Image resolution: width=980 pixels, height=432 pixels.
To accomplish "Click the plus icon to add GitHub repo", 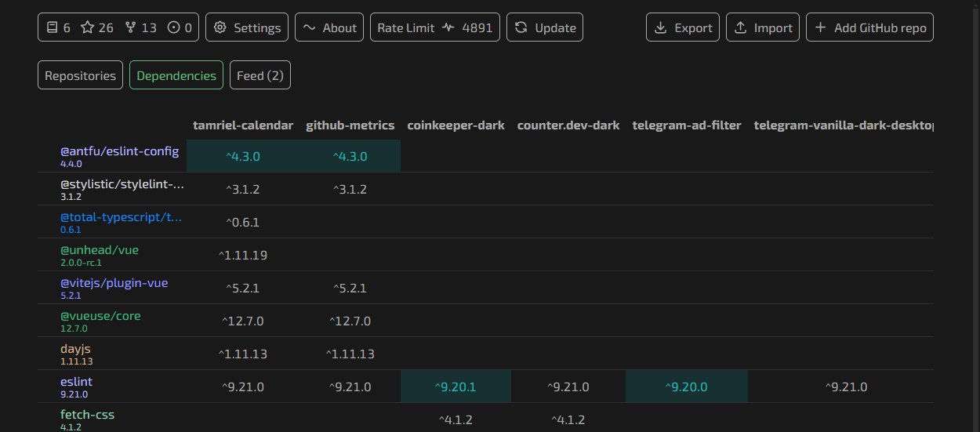I will (821, 27).
